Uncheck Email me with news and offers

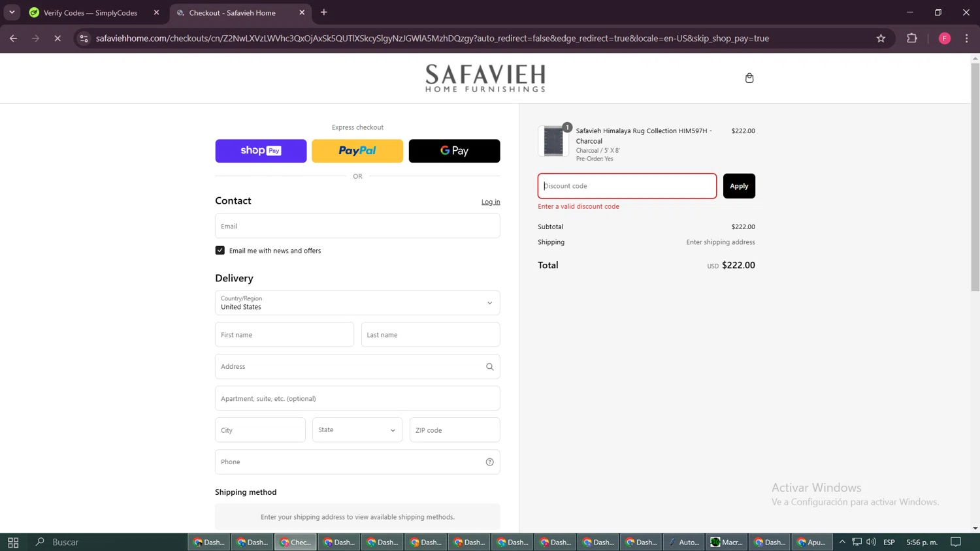(x=220, y=251)
